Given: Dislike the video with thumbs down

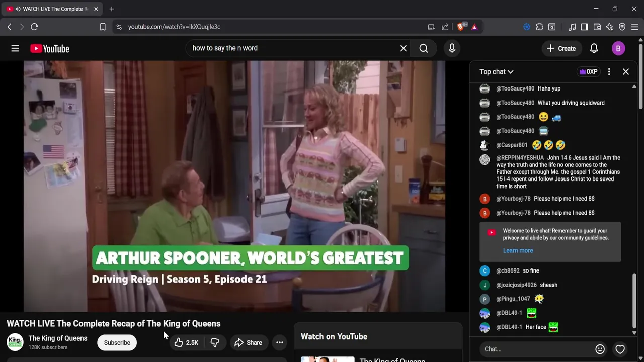Looking at the screenshot, I should point(215,343).
